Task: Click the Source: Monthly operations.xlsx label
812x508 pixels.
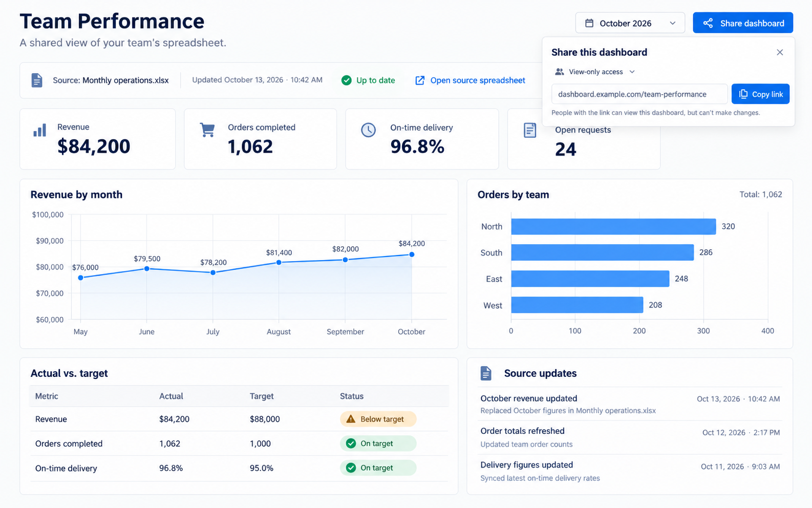Action: (111, 80)
